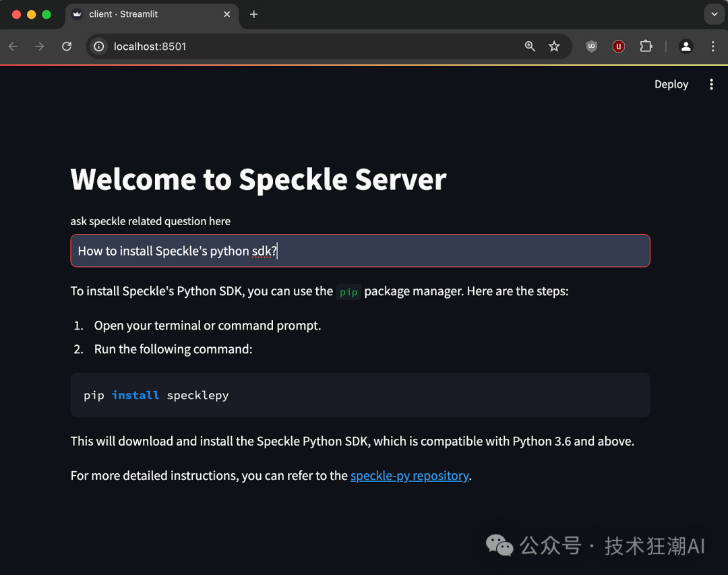Open the uBlock Origin Lite shield icon

pos(591,46)
